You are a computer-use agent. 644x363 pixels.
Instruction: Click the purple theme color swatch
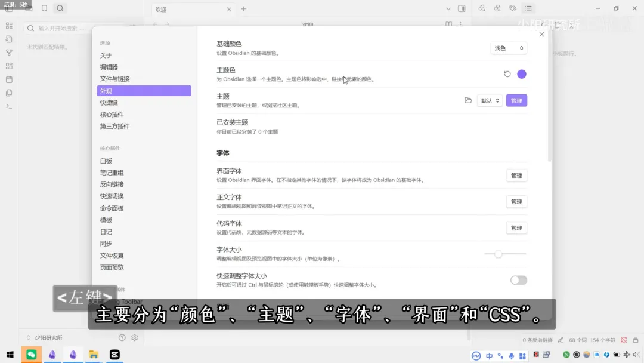[521, 73]
